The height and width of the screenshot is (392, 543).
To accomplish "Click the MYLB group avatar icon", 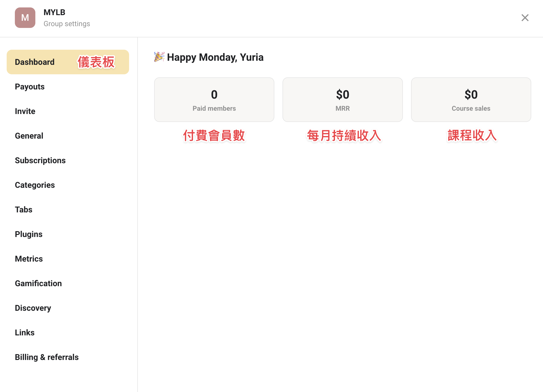I will click(x=25, y=18).
